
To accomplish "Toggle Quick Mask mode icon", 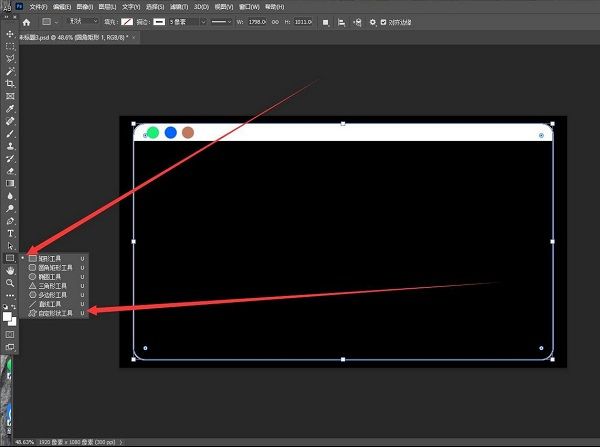I will tap(10, 334).
